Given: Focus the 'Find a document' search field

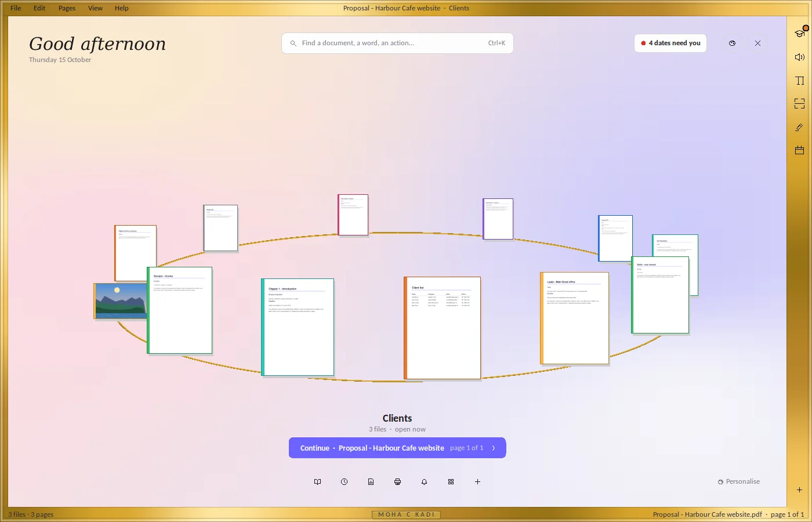Looking at the screenshot, I should tap(397, 43).
